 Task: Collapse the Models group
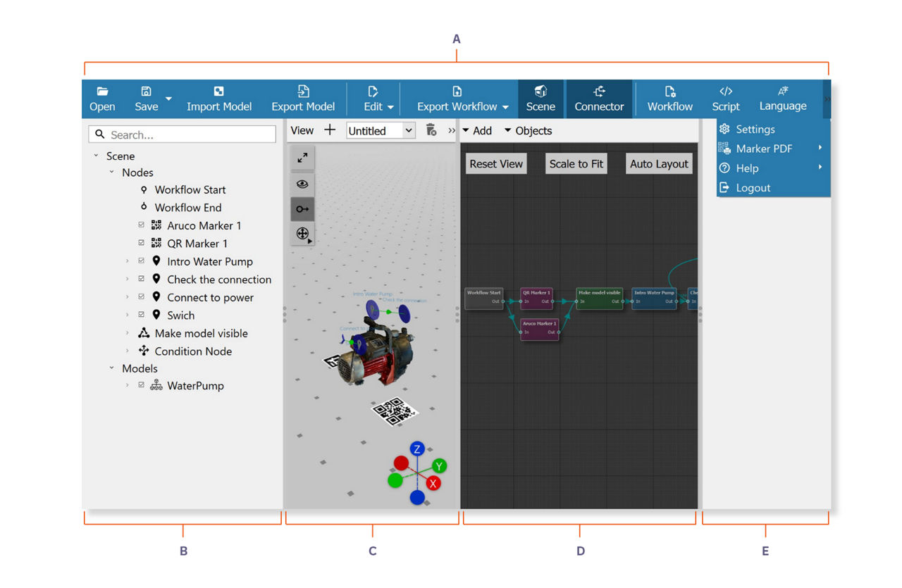(111, 368)
